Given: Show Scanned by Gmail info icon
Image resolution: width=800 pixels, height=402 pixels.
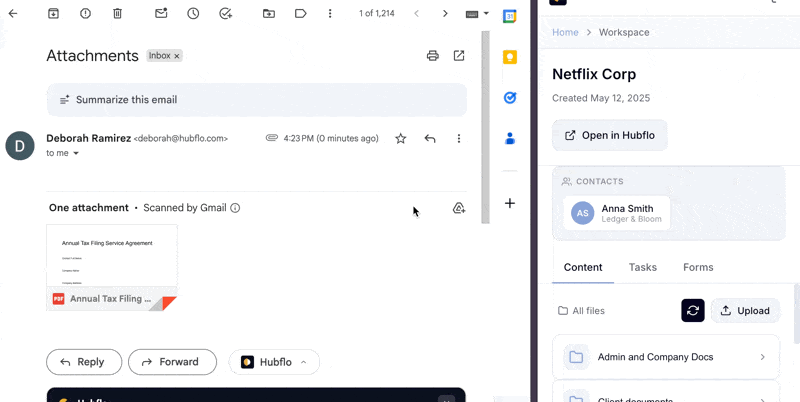Looking at the screenshot, I should 235,208.
